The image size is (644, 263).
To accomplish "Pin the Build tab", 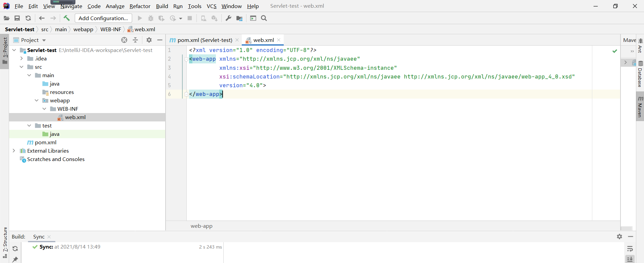I will tap(15, 259).
